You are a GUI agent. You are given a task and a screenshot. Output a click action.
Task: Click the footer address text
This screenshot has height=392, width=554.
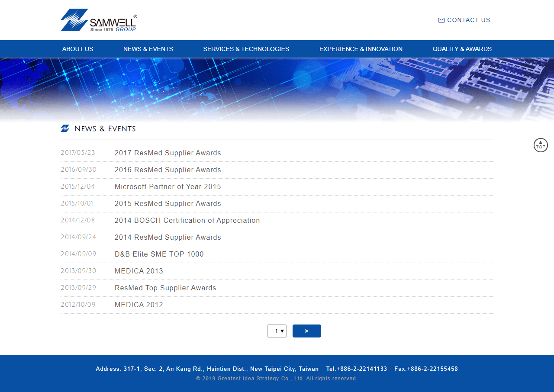(207, 369)
